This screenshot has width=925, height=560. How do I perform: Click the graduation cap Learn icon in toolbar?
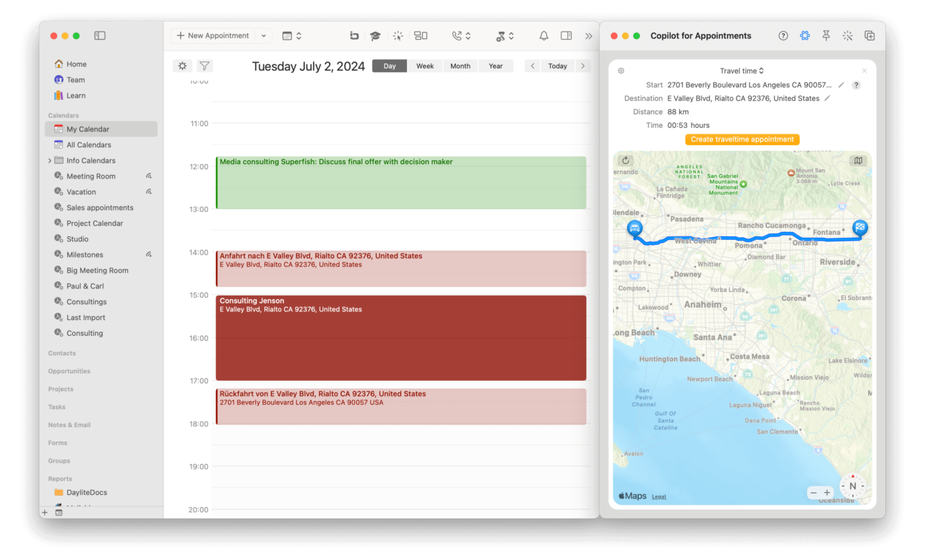375,35
